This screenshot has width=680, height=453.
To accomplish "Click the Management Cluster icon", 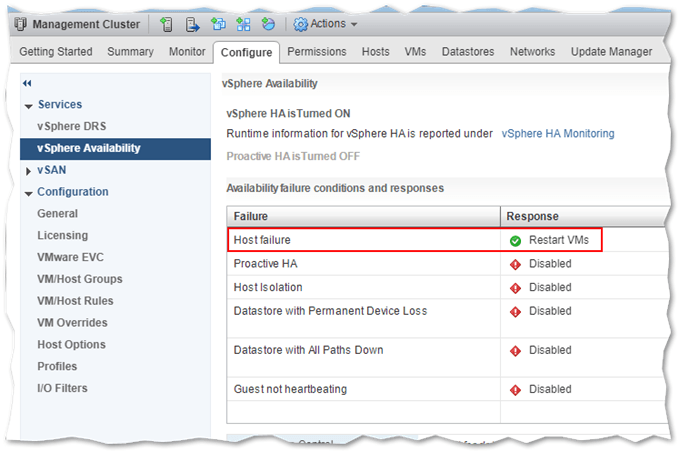I will [x=20, y=24].
